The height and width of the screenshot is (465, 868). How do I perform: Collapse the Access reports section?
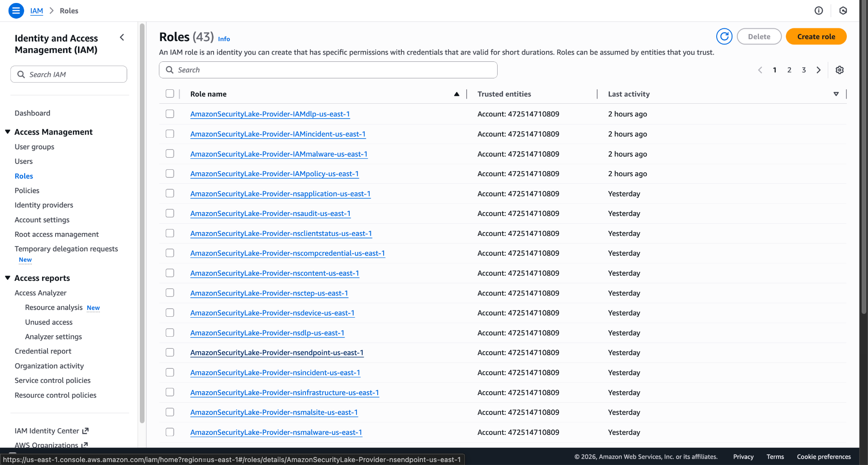[x=8, y=278]
